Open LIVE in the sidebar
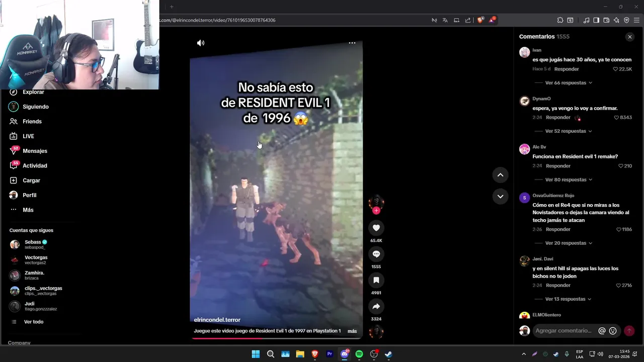Image resolution: width=644 pixels, height=362 pixels. click(x=28, y=136)
